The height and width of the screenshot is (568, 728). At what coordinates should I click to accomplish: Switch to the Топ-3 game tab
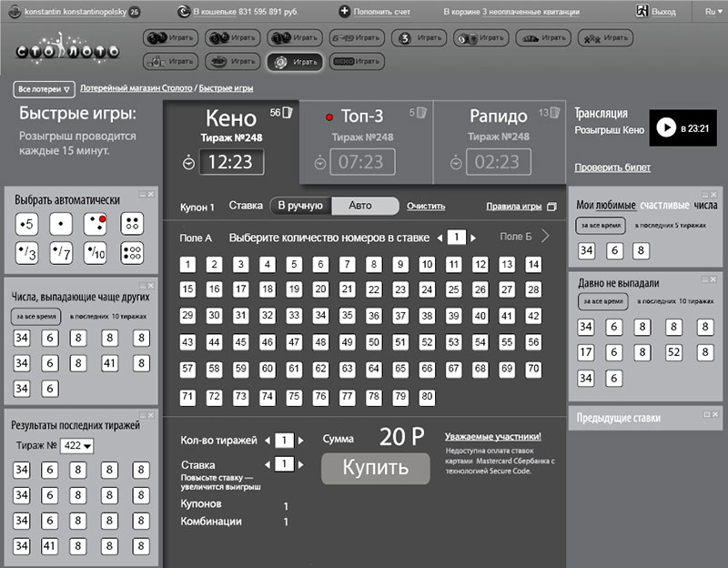[x=365, y=117]
